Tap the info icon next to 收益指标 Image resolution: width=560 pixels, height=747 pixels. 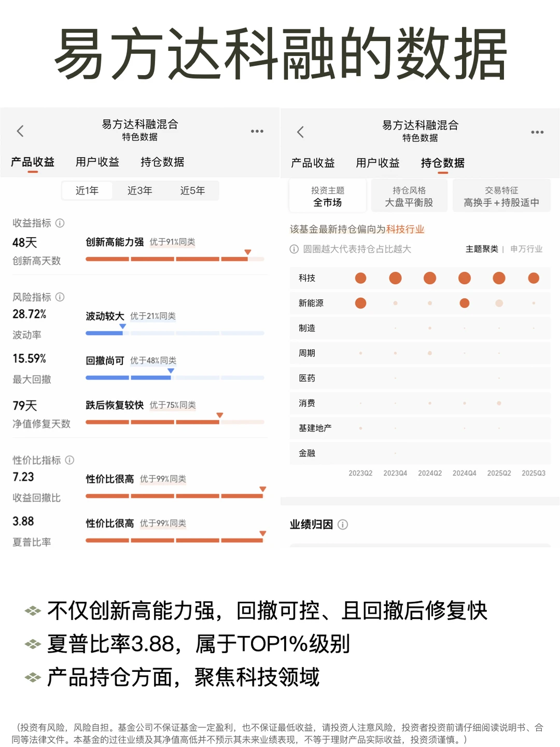click(x=60, y=224)
